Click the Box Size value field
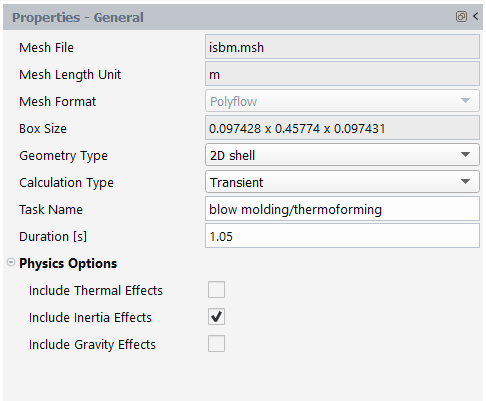This screenshot has height=401, width=486. click(x=342, y=128)
